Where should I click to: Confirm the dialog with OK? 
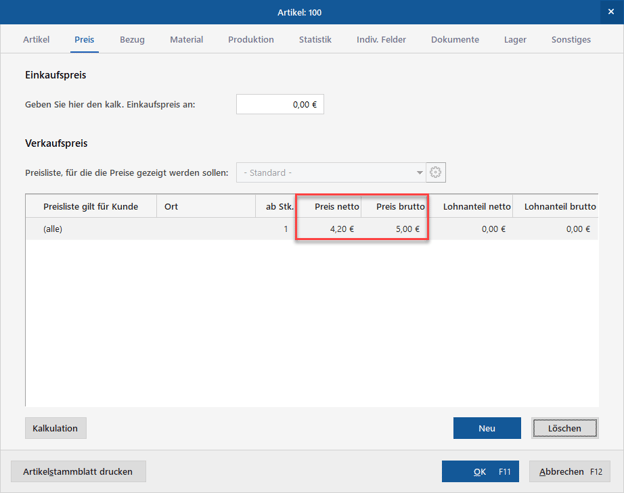(480, 471)
